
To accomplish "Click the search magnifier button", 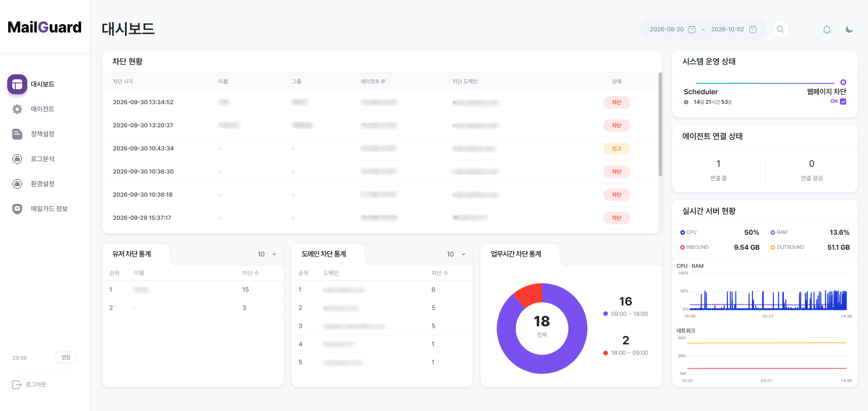I will point(781,29).
